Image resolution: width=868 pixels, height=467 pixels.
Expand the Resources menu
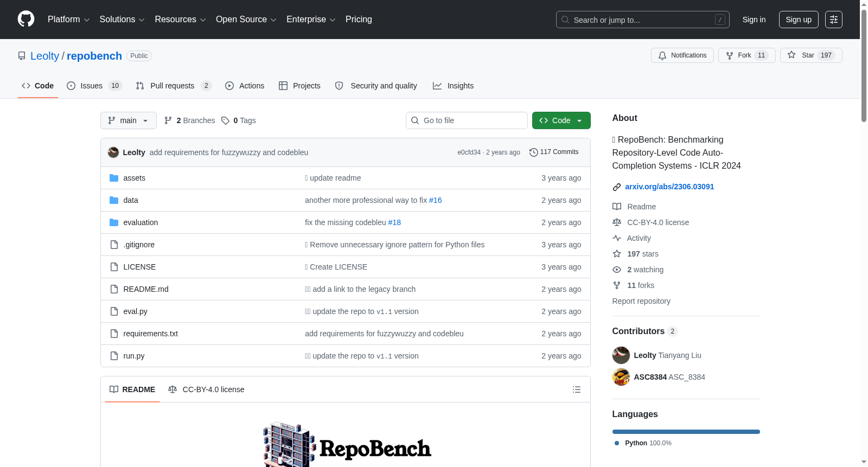180,20
